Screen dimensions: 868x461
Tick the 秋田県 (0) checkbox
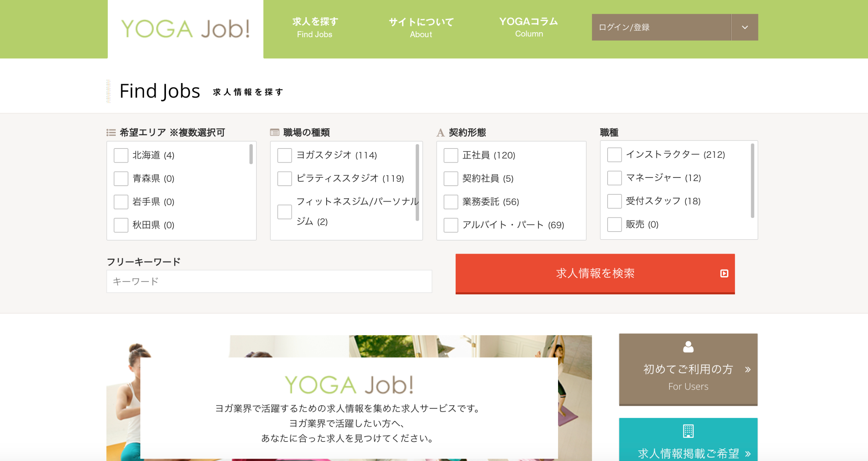(x=121, y=225)
